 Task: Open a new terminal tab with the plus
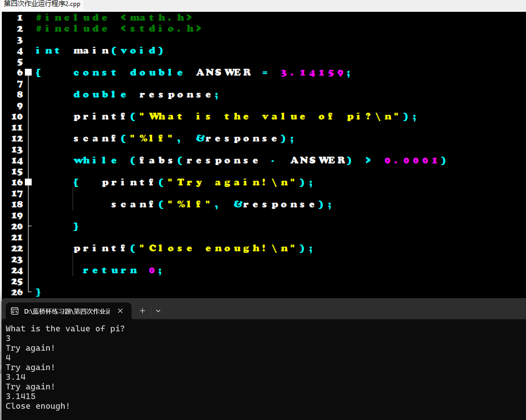[142, 311]
